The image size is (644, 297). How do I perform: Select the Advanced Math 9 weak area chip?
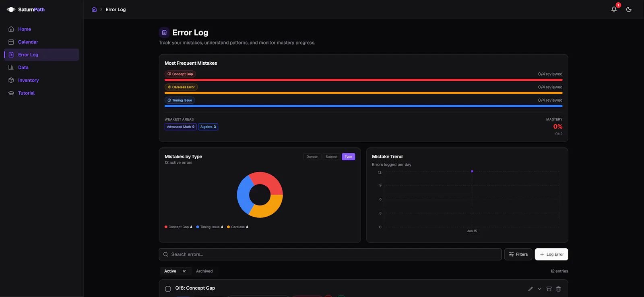click(x=181, y=127)
